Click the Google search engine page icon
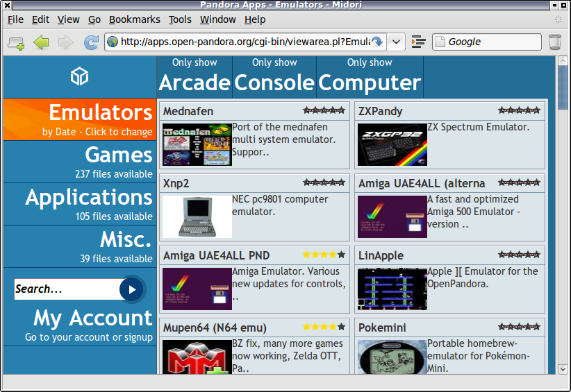The height and width of the screenshot is (392, 571). 440,42
